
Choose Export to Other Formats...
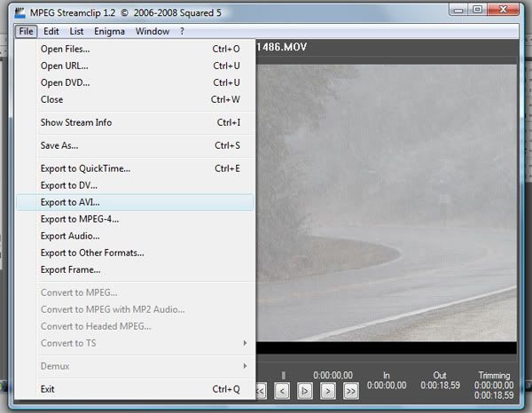tap(135, 253)
